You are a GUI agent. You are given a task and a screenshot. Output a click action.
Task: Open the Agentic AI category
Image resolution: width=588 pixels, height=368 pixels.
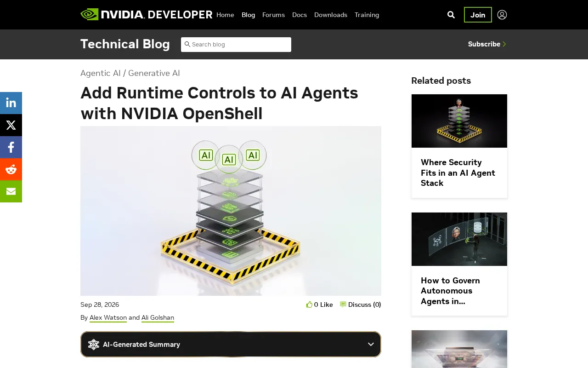click(101, 73)
